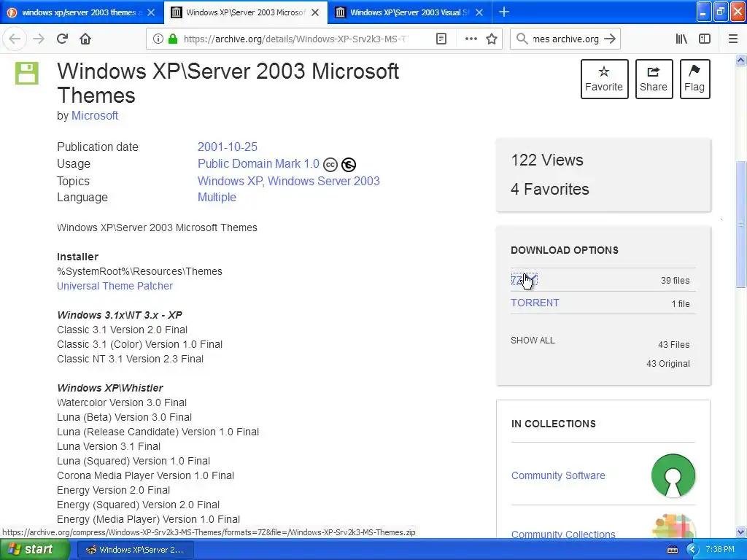Click SHOW ALL download files
Viewport: 747px width, 560px height.
point(533,341)
